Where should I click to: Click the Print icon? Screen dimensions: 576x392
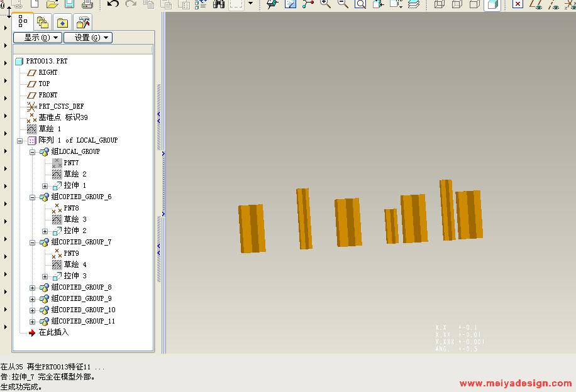click(87, 4)
